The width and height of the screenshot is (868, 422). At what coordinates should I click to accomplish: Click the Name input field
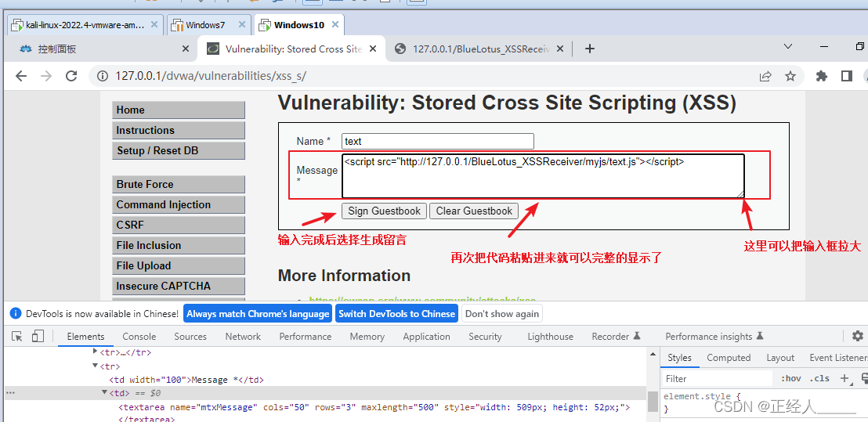click(437, 141)
